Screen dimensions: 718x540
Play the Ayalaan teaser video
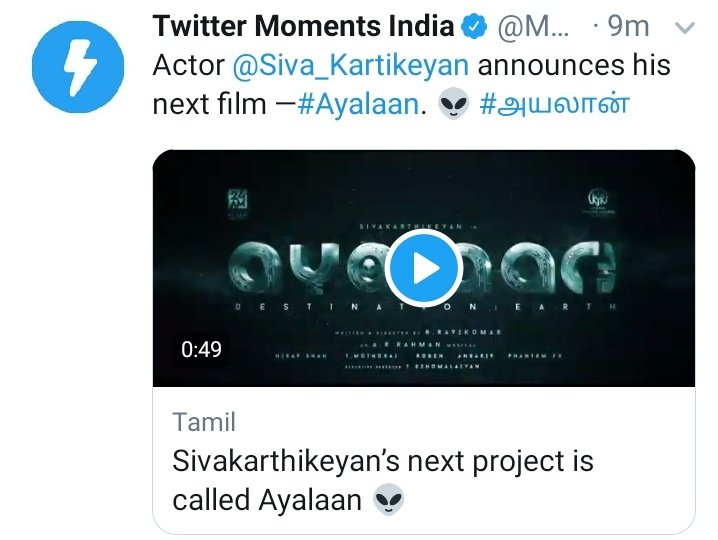[424, 268]
